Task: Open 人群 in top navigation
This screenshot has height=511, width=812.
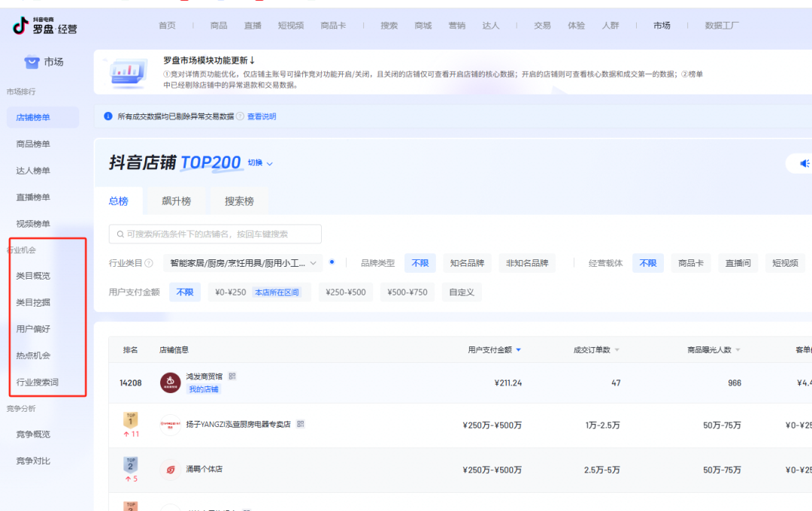Action: tap(611, 26)
